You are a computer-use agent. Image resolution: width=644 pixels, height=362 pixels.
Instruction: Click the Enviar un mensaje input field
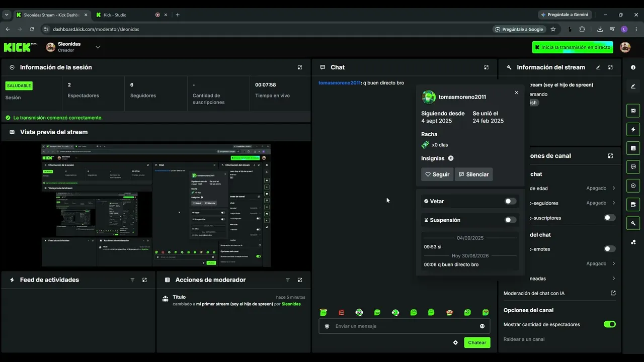click(x=404, y=326)
